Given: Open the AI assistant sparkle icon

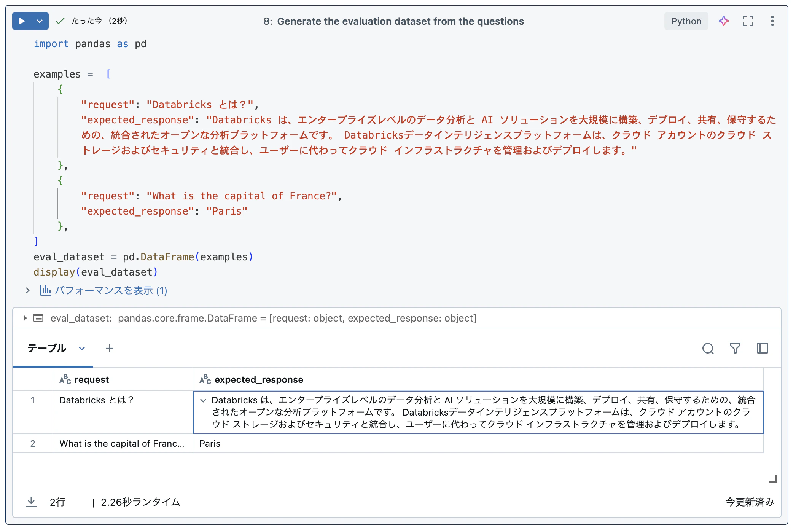Looking at the screenshot, I should (x=723, y=21).
